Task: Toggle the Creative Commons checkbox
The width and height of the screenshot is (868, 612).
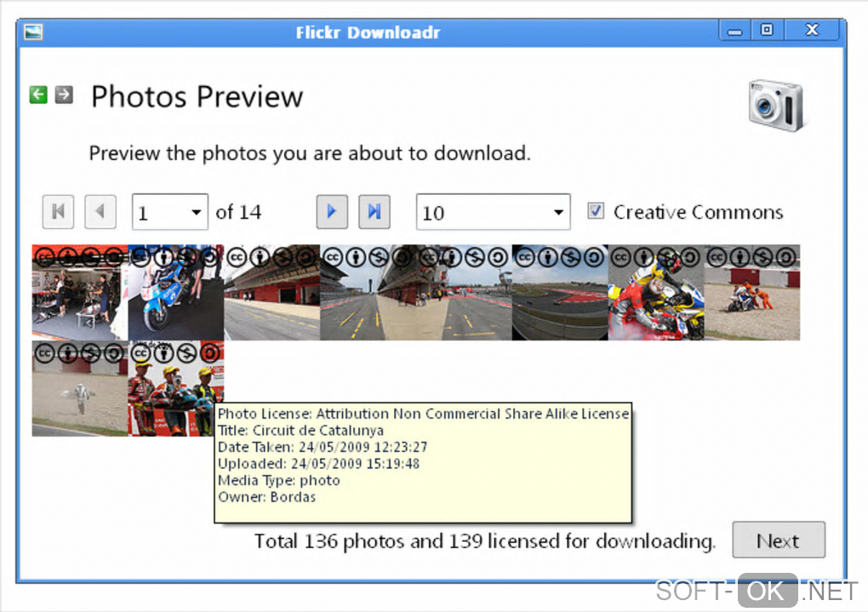Action: click(x=596, y=211)
